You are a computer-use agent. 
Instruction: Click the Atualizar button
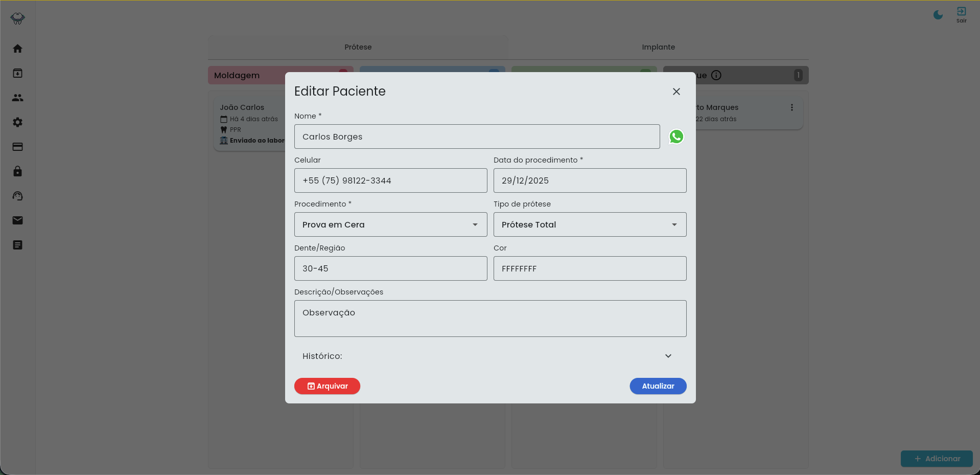click(x=658, y=386)
